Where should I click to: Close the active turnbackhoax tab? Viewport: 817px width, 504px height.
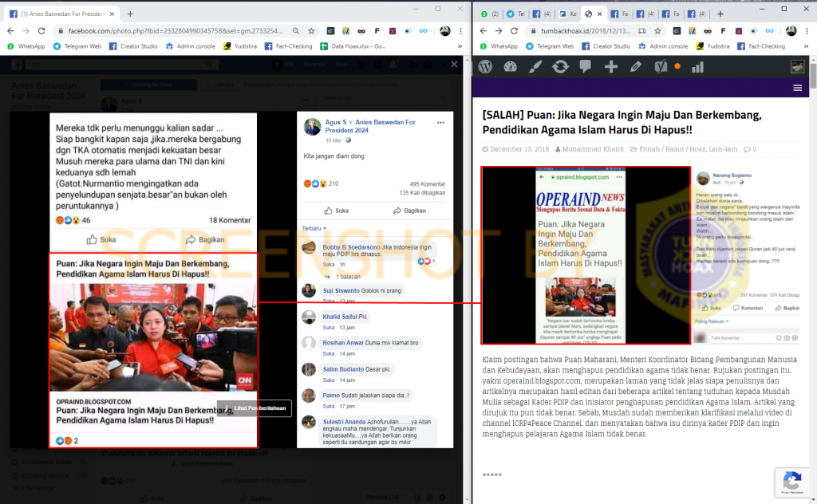[599, 14]
